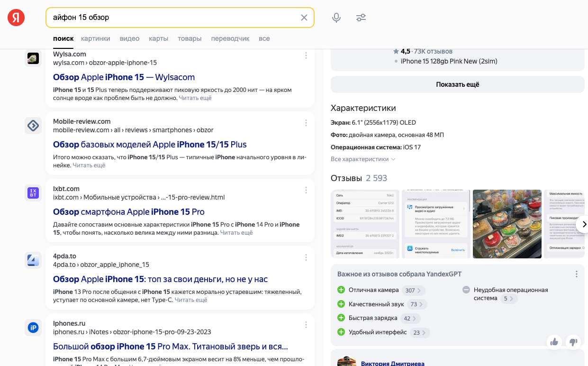Viewport: 588px width, 366px height.
Task: Click the Iphones.ru favicon
Action: point(33,328)
